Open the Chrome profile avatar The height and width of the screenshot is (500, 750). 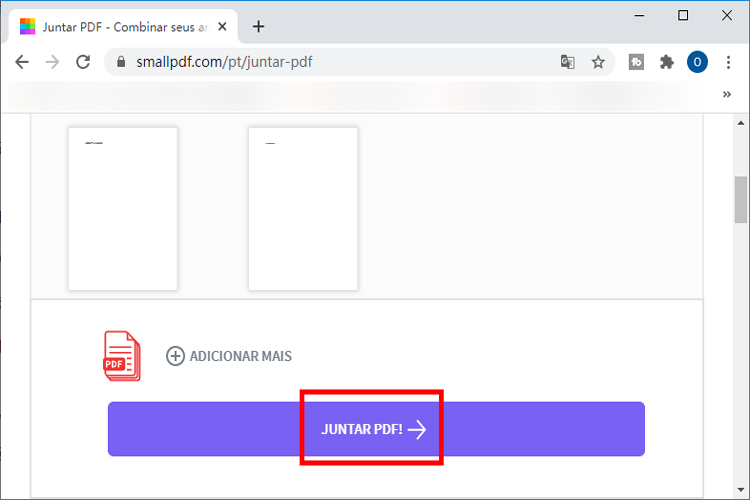(x=697, y=62)
